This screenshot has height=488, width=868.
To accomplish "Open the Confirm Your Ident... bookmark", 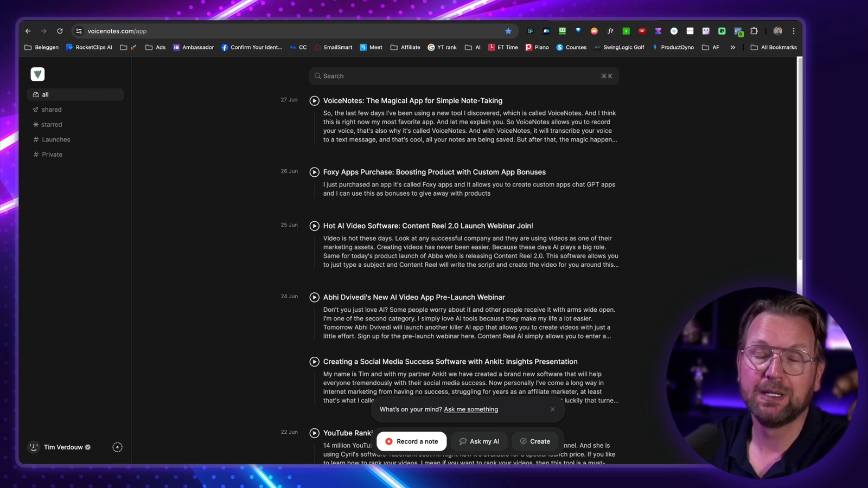I will click(252, 47).
